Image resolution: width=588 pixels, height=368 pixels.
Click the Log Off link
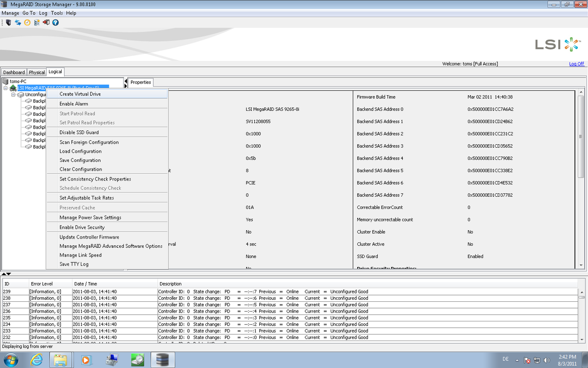pos(577,63)
